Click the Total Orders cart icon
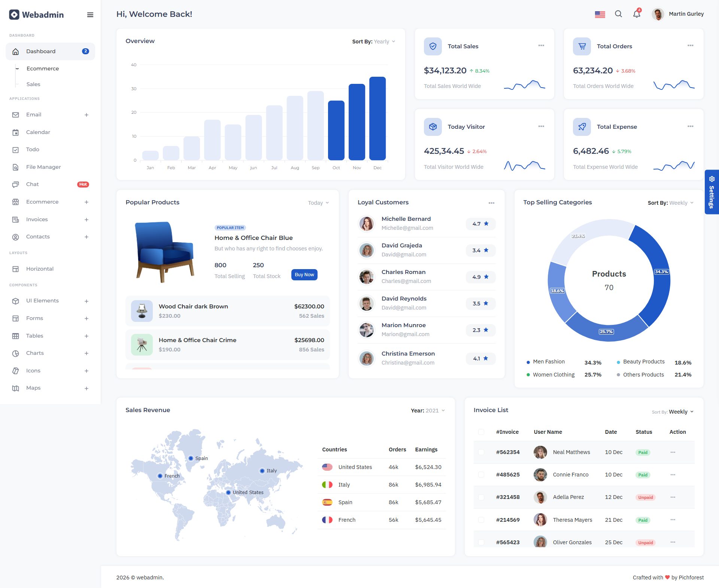Image resolution: width=719 pixels, height=588 pixels. [582, 46]
